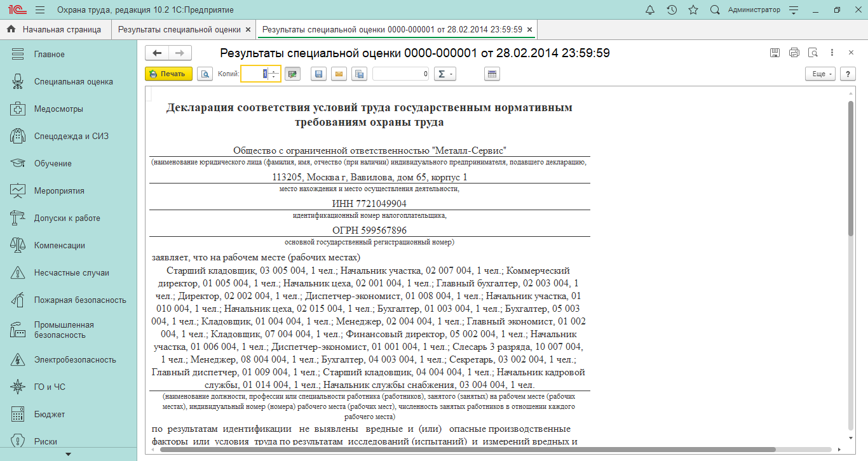Click scrollbar down arrow at bottom right
868x461 pixels.
(x=851, y=438)
